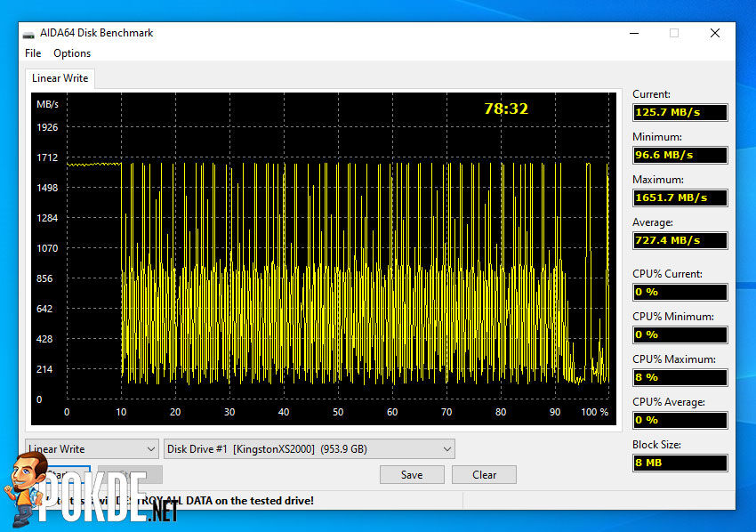Click the 40 percent mark on the graph
756x532 pixels.
[x=284, y=412]
